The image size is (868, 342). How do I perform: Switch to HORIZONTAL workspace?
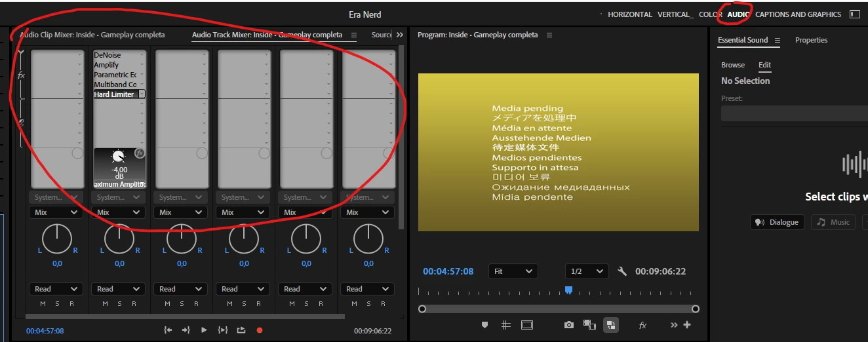pyautogui.click(x=630, y=14)
